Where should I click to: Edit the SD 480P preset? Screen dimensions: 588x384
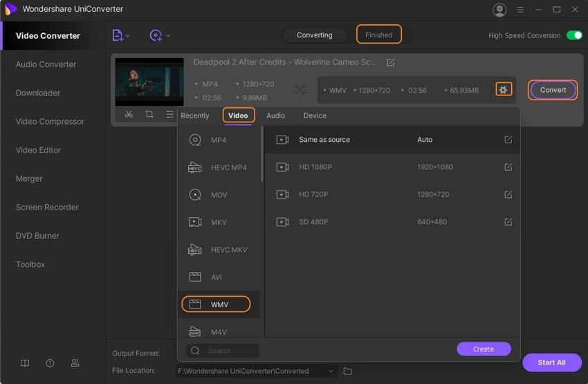click(x=508, y=221)
